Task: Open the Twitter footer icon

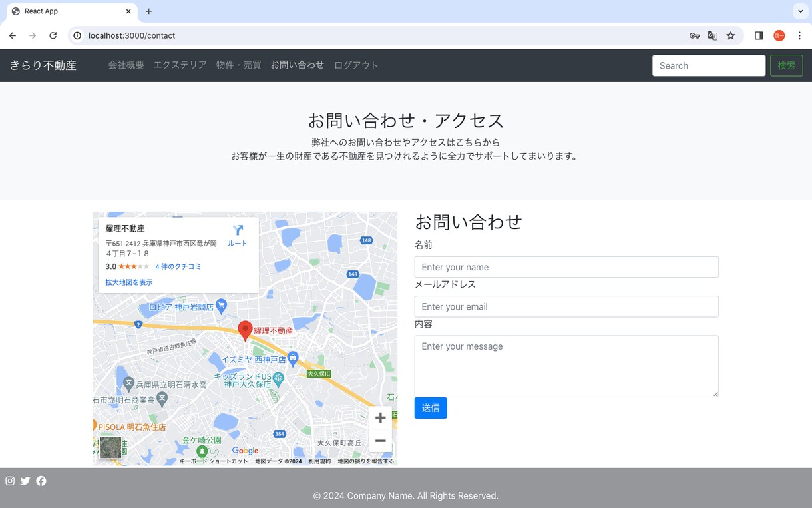Action: (25, 481)
